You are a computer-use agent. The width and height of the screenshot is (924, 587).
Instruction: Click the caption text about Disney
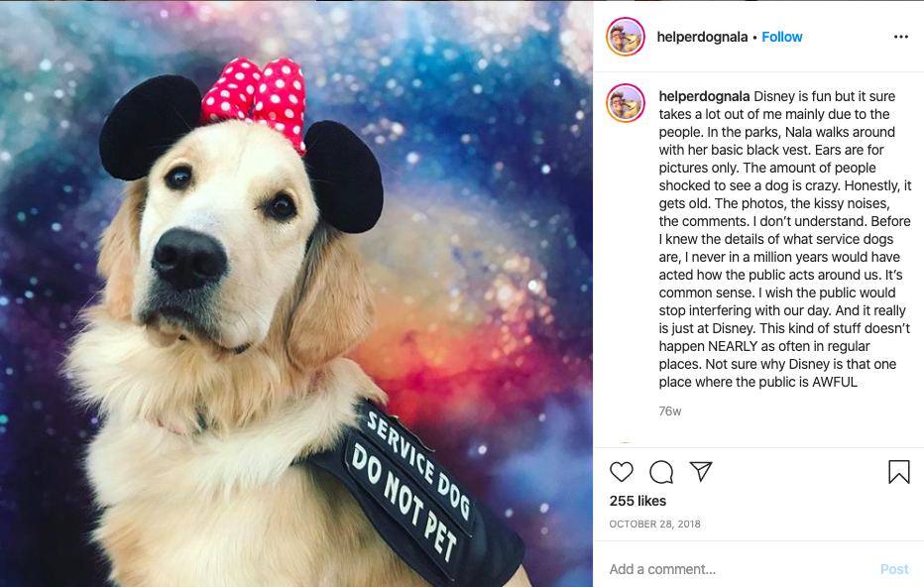785,239
